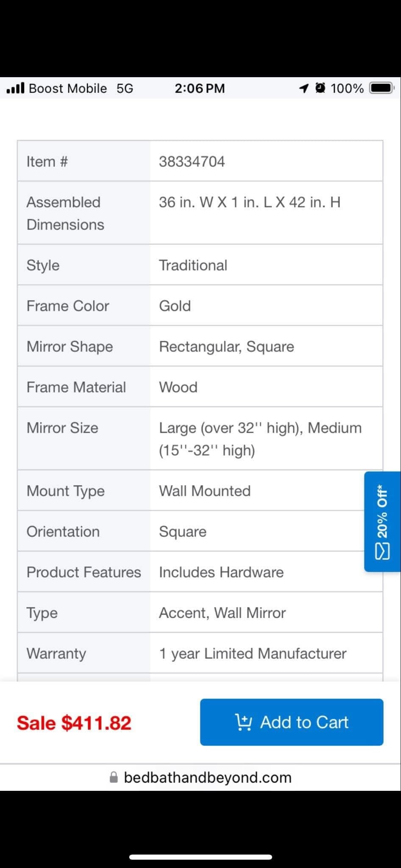
Task: Tap the 2:06 PM clock
Action: coord(200,88)
